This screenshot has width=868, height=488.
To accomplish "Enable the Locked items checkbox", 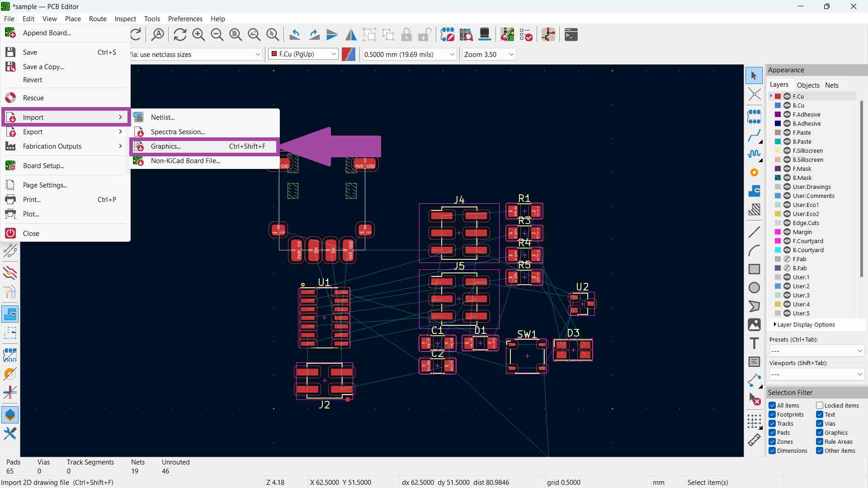I will tap(820, 405).
